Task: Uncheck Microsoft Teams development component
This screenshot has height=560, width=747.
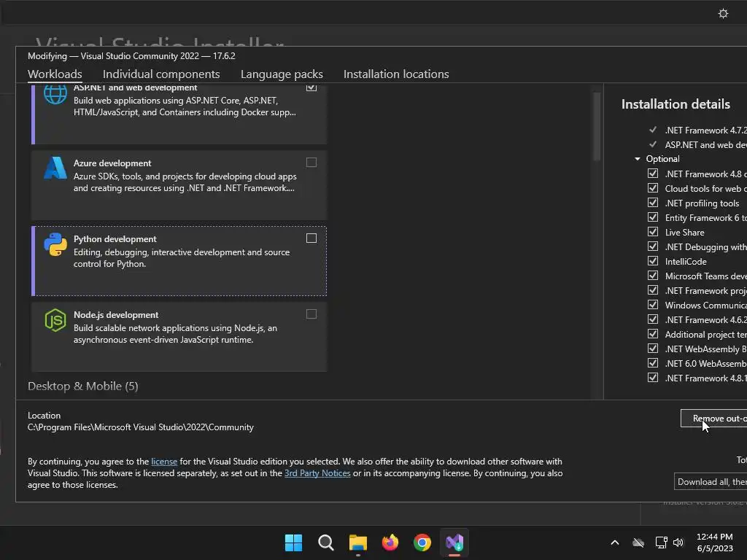Action: coord(653,276)
